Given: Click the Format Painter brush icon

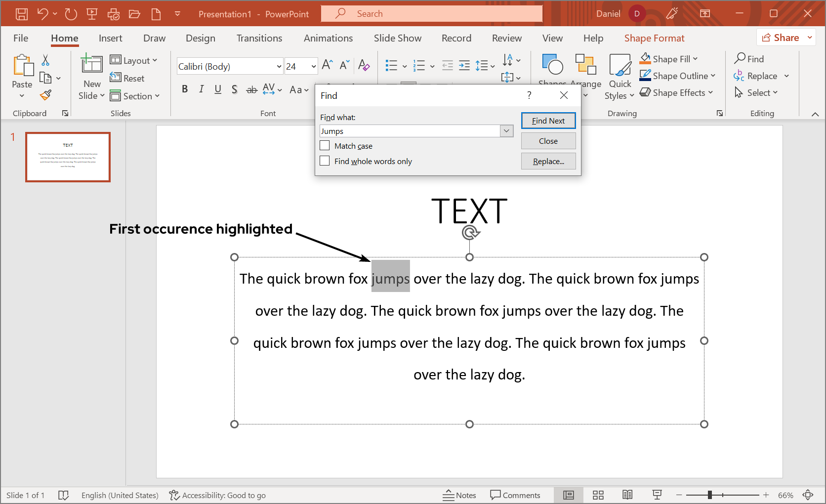Looking at the screenshot, I should point(45,95).
